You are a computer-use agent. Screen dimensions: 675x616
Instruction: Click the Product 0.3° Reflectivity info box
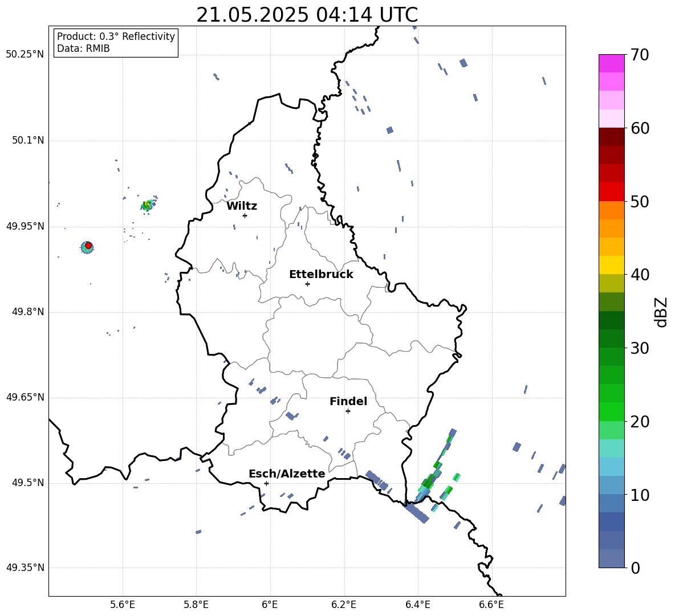pyautogui.click(x=116, y=42)
